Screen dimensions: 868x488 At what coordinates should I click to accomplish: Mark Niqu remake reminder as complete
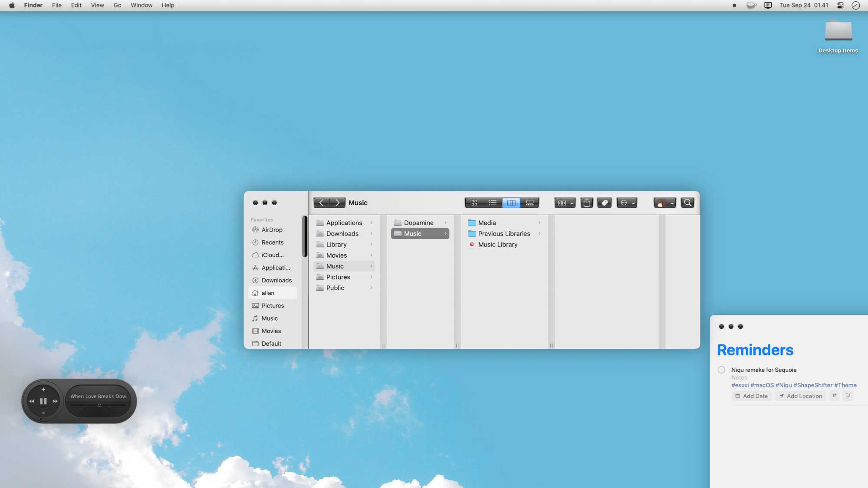(721, 370)
